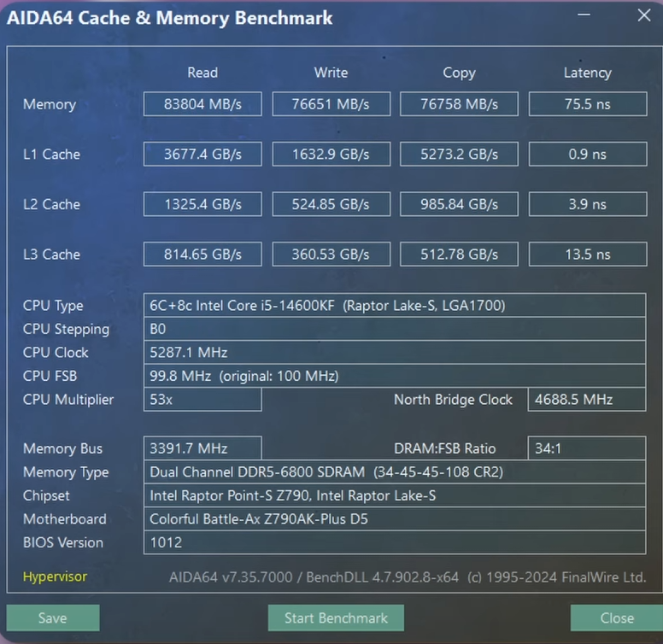Click the CPU Multiplier field 53x

pyautogui.click(x=202, y=400)
